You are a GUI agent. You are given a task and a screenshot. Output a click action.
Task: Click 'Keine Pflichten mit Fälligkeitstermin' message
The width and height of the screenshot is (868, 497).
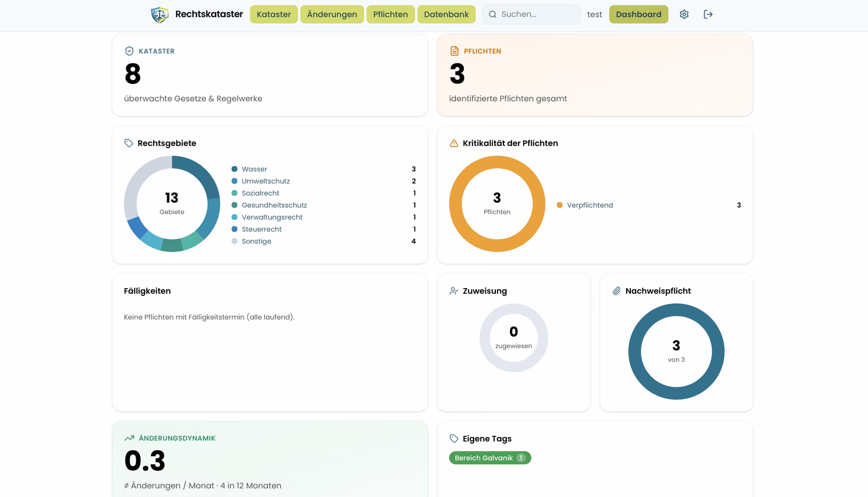pyautogui.click(x=209, y=317)
